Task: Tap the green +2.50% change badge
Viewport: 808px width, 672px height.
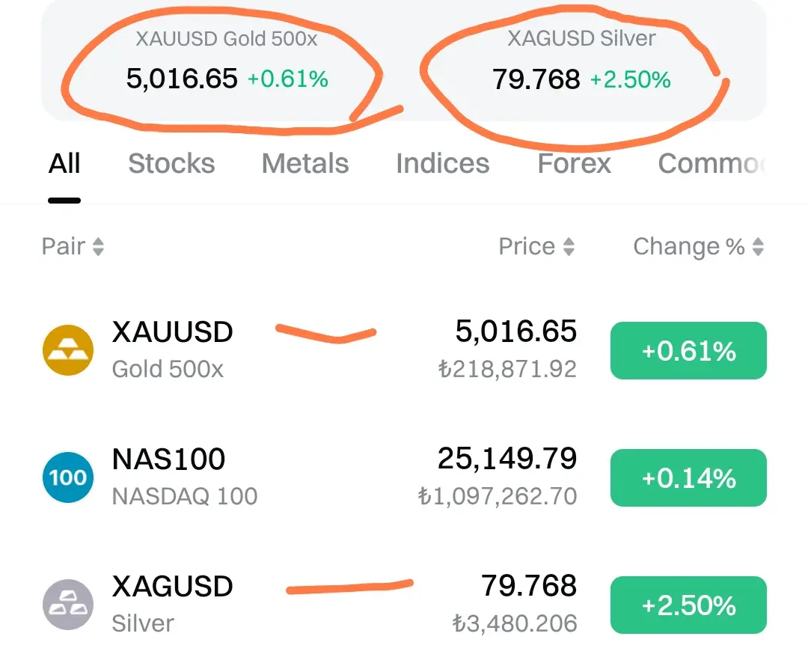Action: (688, 605)
